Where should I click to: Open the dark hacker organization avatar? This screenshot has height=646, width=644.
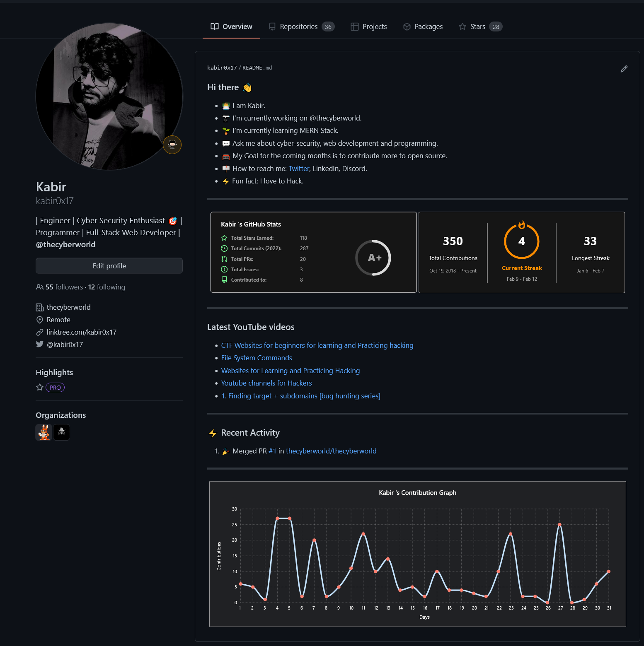(62, 432)
